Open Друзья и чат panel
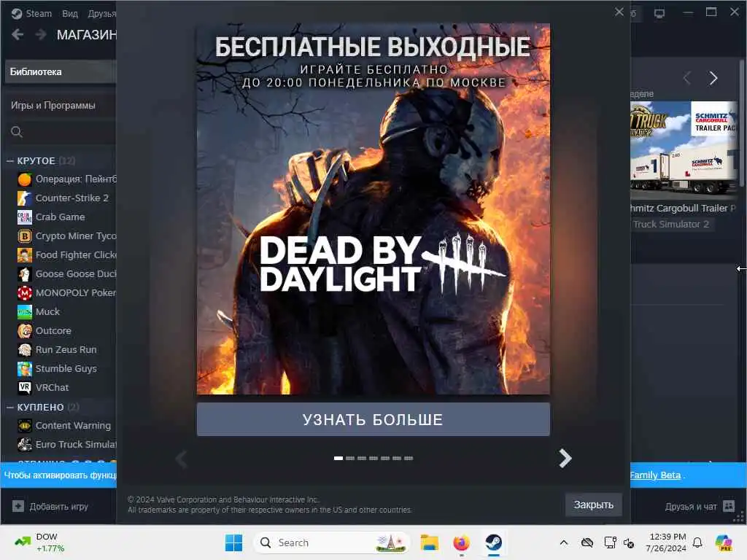This screenshot has width=747, height=560. [700, 507]
